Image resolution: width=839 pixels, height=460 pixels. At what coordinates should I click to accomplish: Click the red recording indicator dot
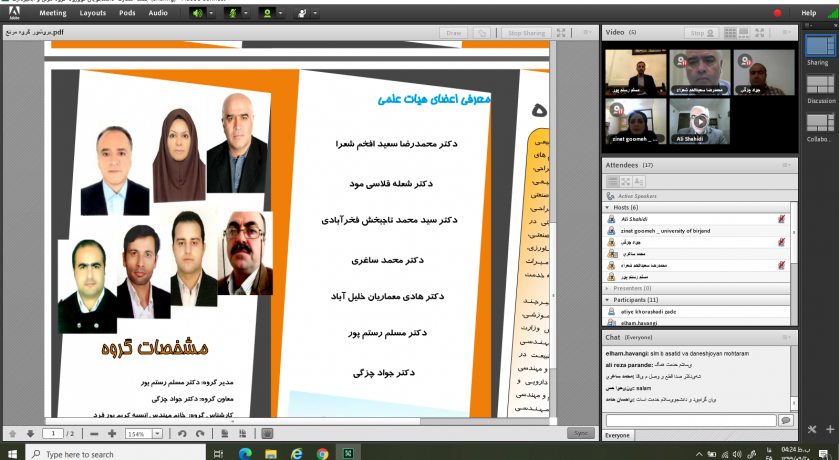(777, 13)
